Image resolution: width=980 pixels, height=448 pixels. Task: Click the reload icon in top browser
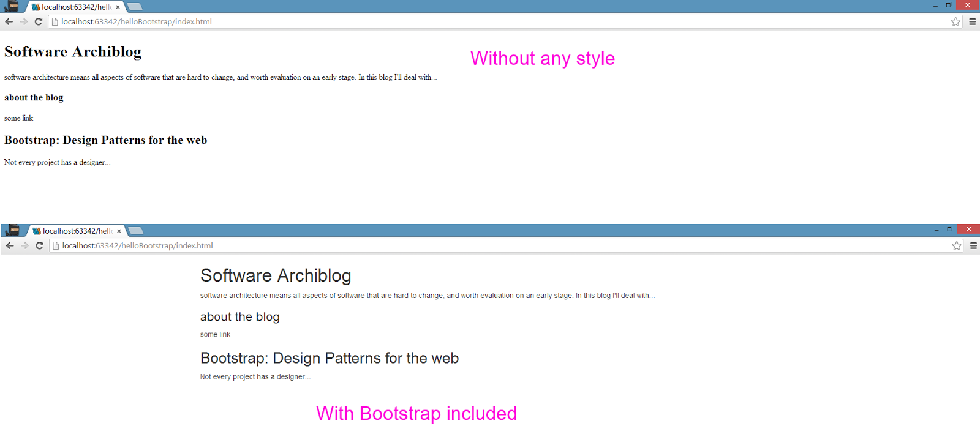pos(39,21)
